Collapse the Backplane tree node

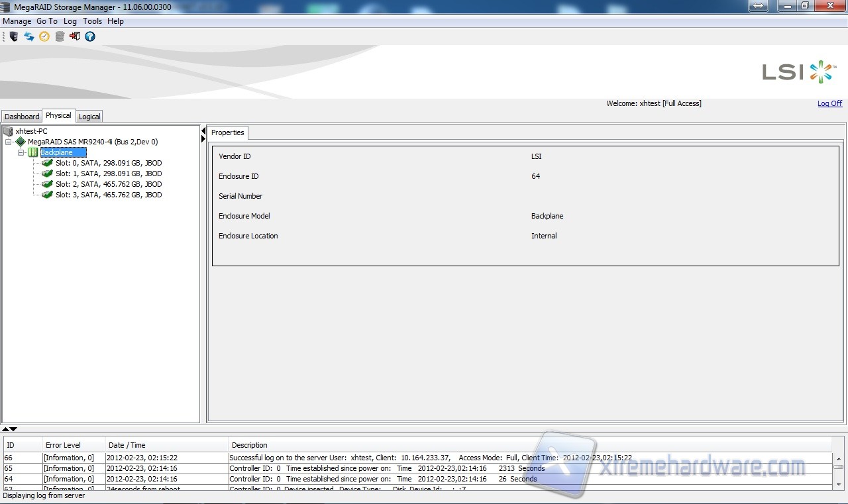coord(21,152)
